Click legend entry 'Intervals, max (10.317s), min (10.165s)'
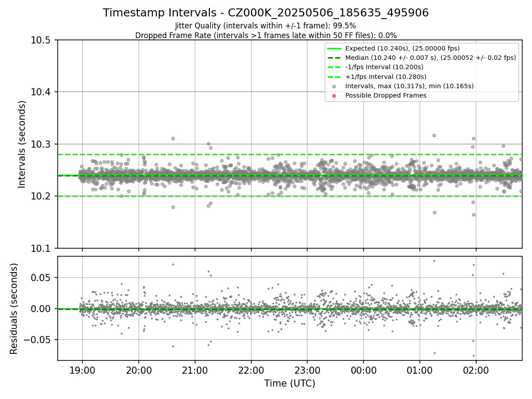The width and height of the screenshot is (532, 399). click(x=410, y=86)
